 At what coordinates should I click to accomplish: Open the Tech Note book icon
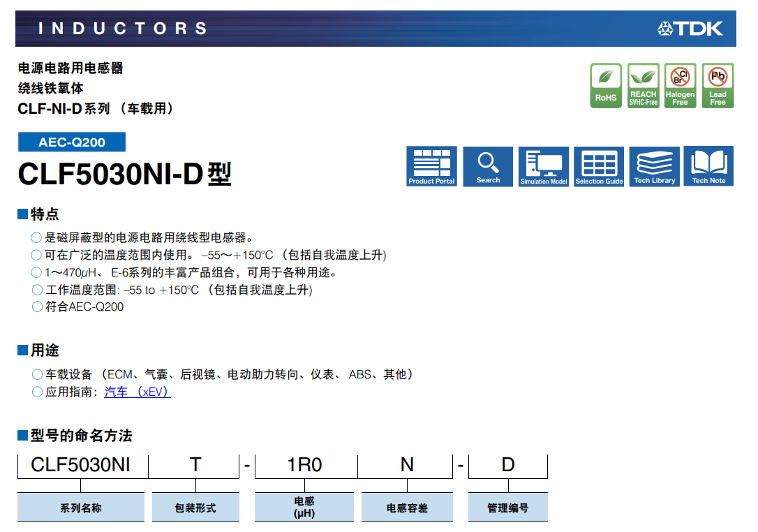(x=708, y=166)
